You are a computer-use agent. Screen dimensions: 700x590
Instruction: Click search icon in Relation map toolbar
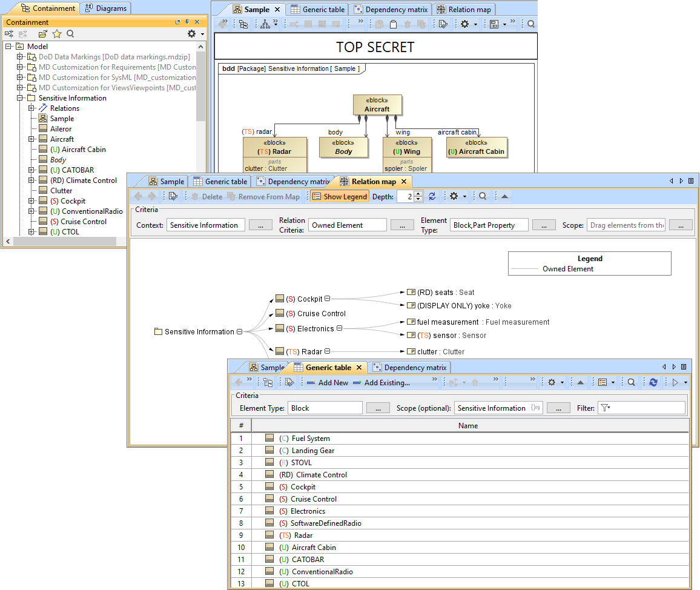483,196
